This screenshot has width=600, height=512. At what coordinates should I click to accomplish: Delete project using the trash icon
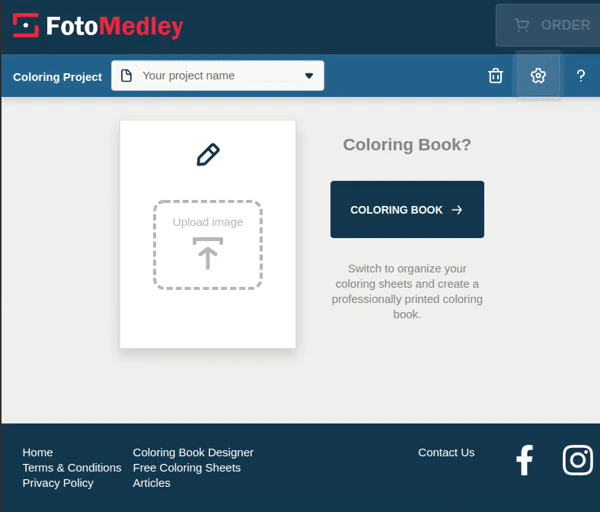(495, 76)
